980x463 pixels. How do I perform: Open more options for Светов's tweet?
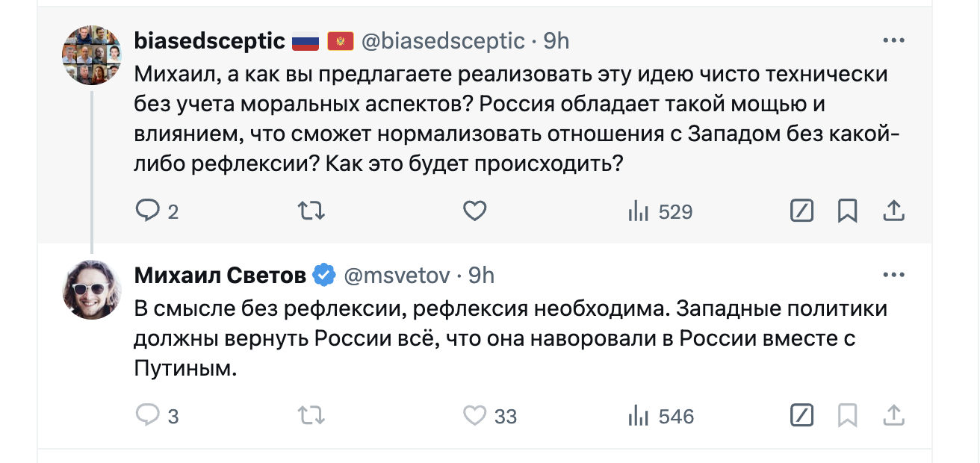[893, 275]
